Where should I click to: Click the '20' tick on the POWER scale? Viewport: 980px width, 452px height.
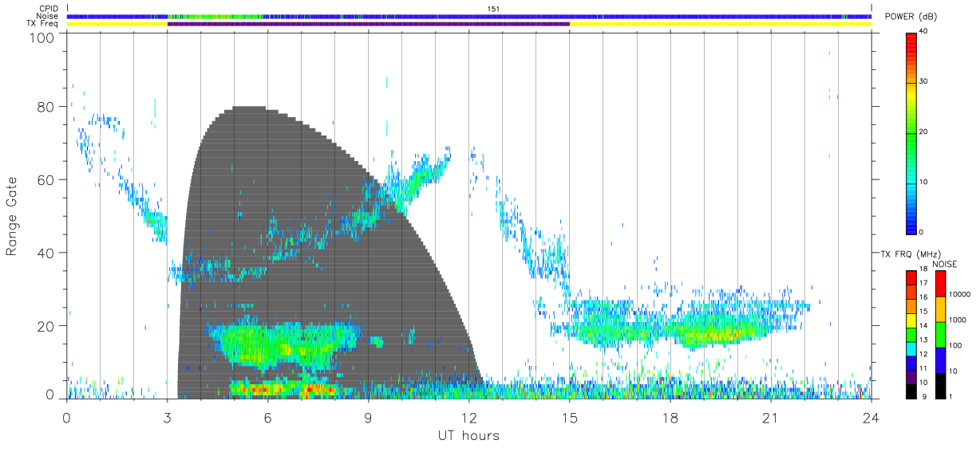[924, 132]
